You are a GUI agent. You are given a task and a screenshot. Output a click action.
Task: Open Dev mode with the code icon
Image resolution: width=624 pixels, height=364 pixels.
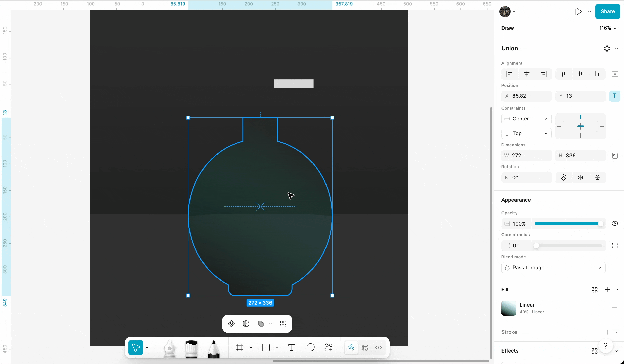coord(378,348)
